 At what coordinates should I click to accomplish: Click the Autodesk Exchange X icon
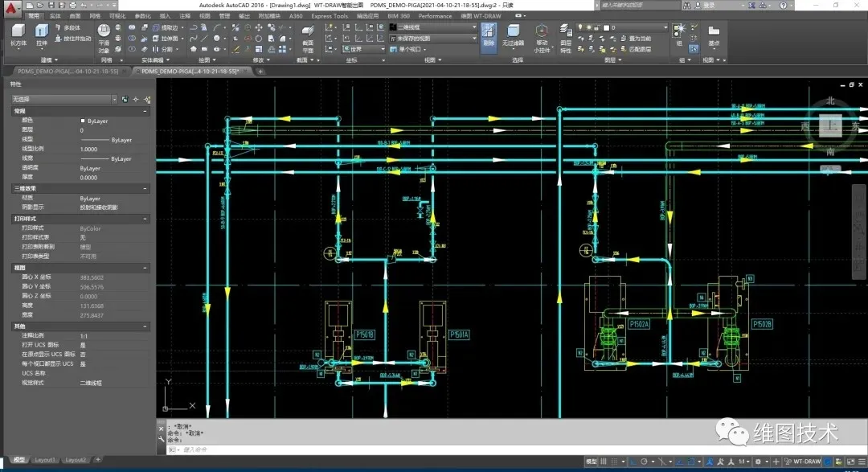coord(751,5)
